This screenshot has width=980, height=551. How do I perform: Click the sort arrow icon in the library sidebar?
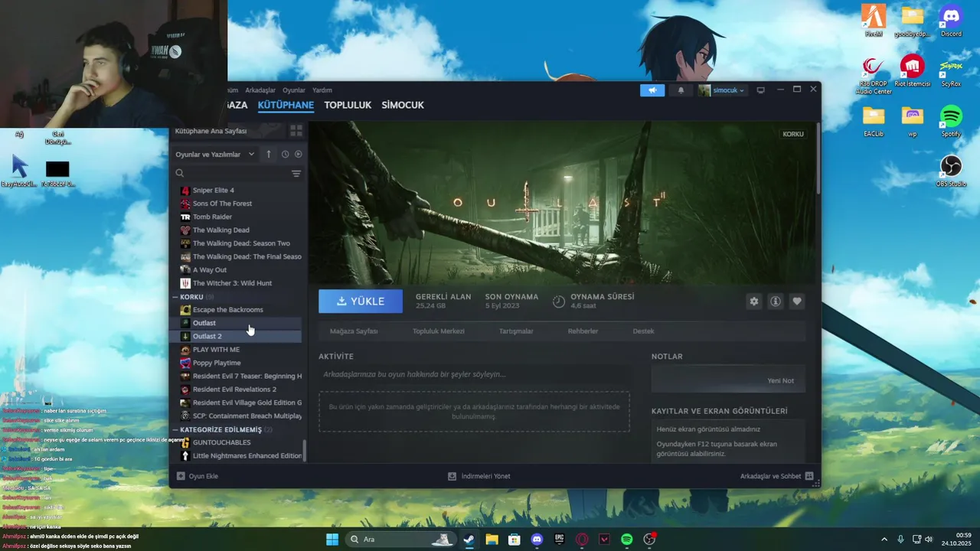[269, 155]
